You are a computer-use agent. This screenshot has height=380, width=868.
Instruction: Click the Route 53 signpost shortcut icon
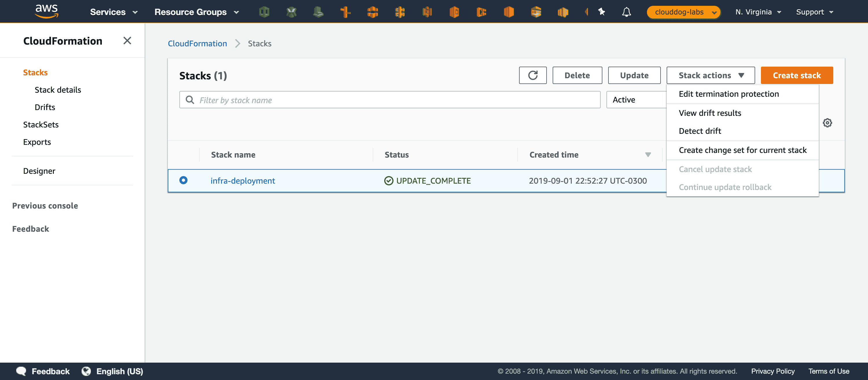(345, 12)
